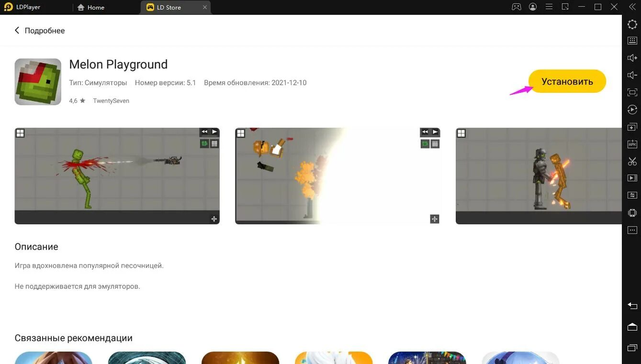Switch to the Home tab
This screenshot has width=641, height=364.
coord(91,7)
